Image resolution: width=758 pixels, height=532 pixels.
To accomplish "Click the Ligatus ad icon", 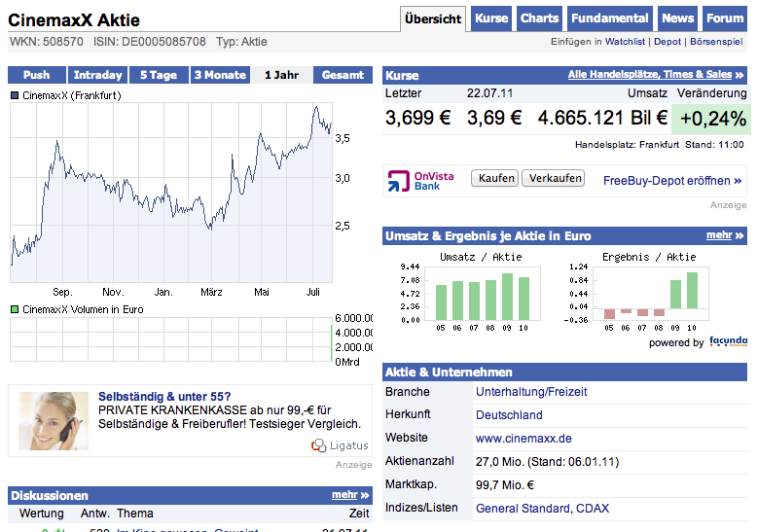I will pos(318,445).
